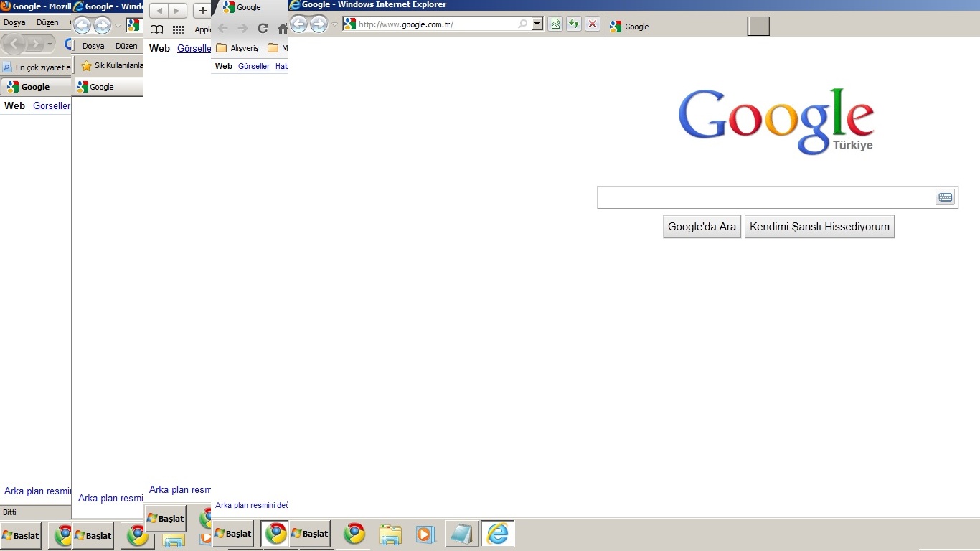Click Chrome forward arrow button

click(x=242, y=28)
